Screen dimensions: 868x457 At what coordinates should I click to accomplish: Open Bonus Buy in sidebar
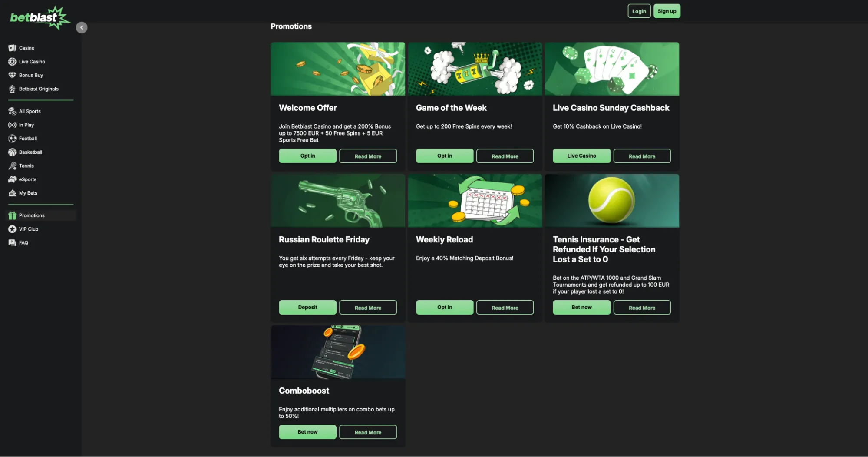(31, 75)
